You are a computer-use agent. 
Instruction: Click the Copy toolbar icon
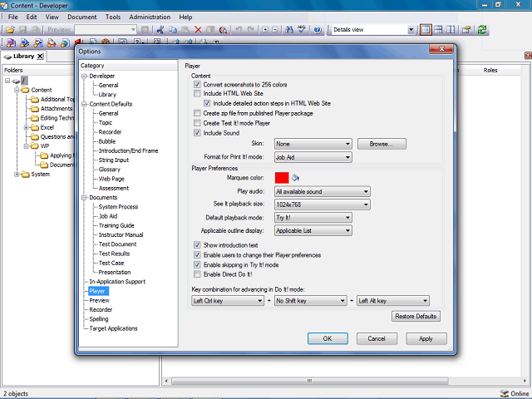click(173, 30)
